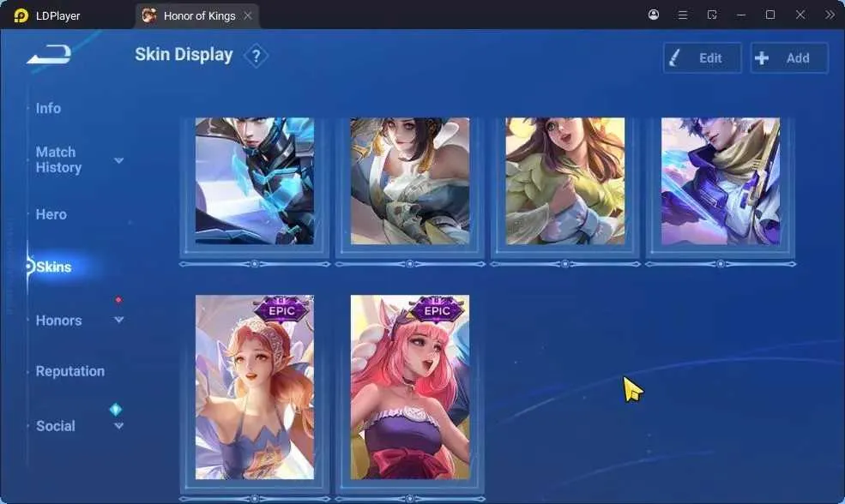Open the LDPlayer hamburger menu
845x504 pixels.
(x=682, y=15)
